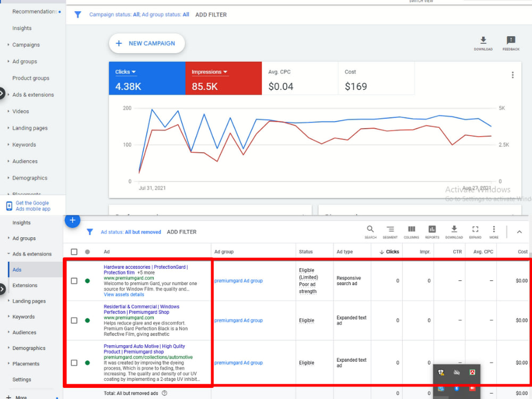The width and height of the screenshot is (532, 399).
Task: Open the Clicks metric dropdown on the blue card
Action: point(125,72)
